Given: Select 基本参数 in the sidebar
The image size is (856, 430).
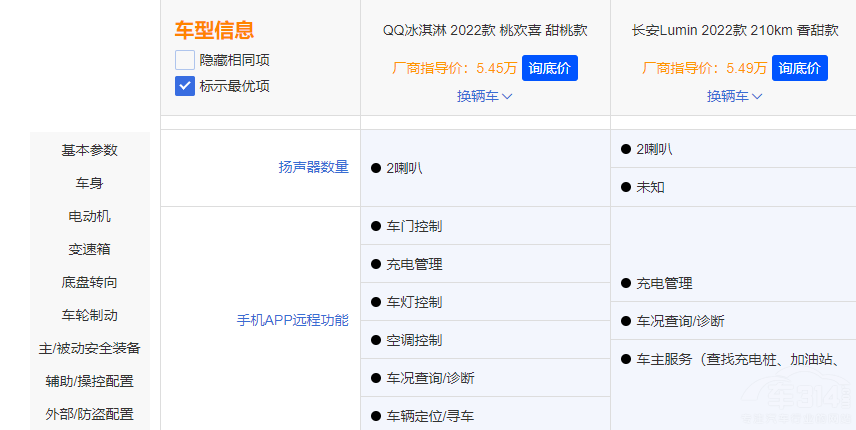Looking at the screenshot, I should pyautogui.click(x=90, y=150).
